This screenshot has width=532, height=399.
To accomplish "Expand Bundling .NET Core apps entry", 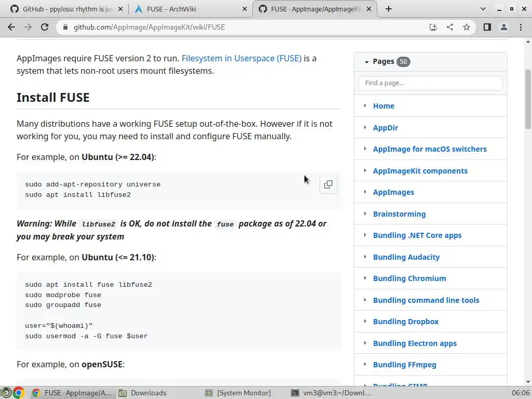I will (x=365, y=235).
